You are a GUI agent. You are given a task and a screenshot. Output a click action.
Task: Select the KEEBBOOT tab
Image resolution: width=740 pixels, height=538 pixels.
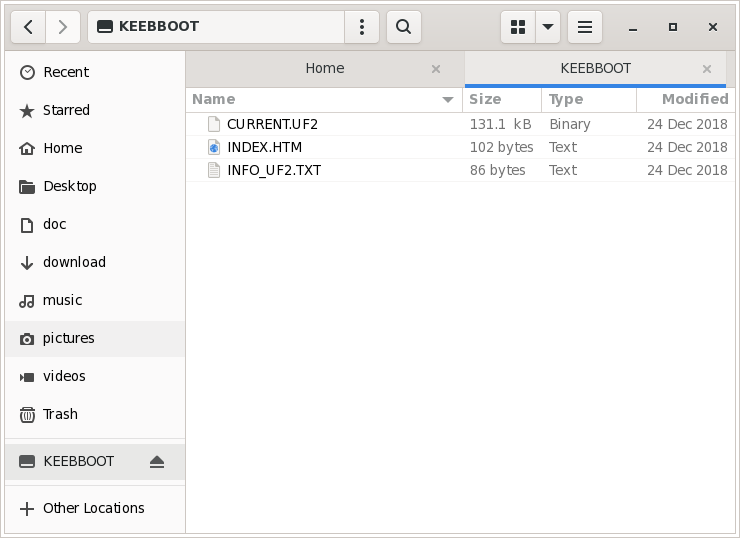595,69
